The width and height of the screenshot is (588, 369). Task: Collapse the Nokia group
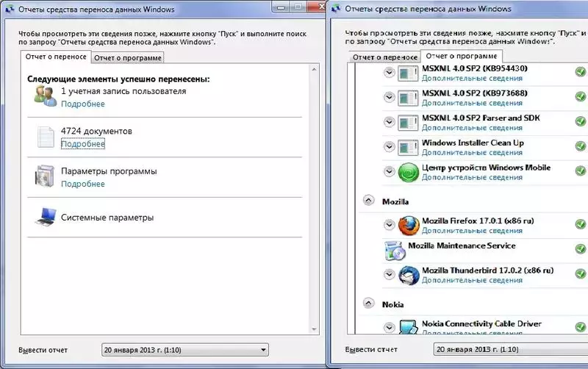pos(369,303)
